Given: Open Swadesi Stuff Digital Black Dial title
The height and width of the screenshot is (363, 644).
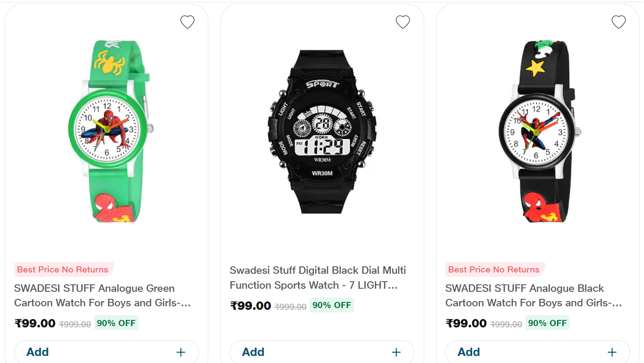Looking at the screenshot, I should (x=317, y=278).
